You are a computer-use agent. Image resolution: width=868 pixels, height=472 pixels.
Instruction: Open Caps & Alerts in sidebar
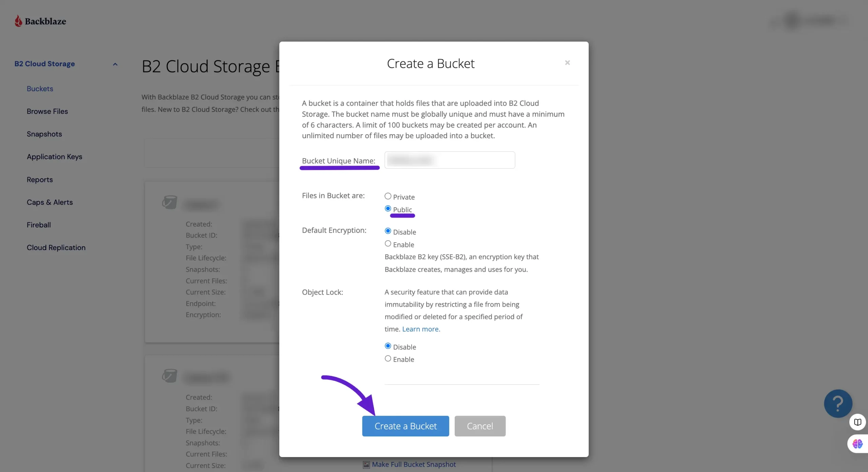pyautogui.click(x=50, y=202)
